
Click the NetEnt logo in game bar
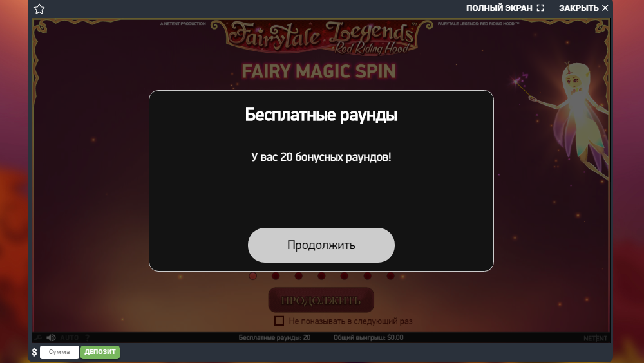click(x=595, y=339)
